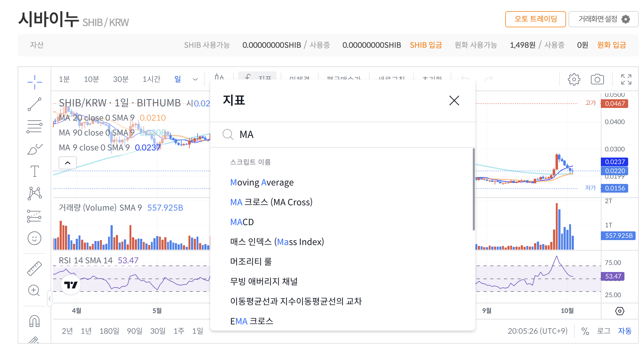
Task: Toggle percent scale on price axis
Action: tap(585, 331)
